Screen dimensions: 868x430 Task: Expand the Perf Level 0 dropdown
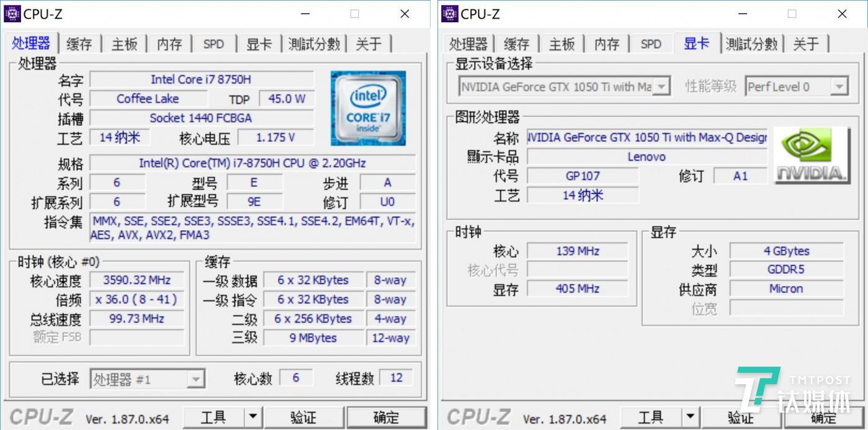pos(839,87)
